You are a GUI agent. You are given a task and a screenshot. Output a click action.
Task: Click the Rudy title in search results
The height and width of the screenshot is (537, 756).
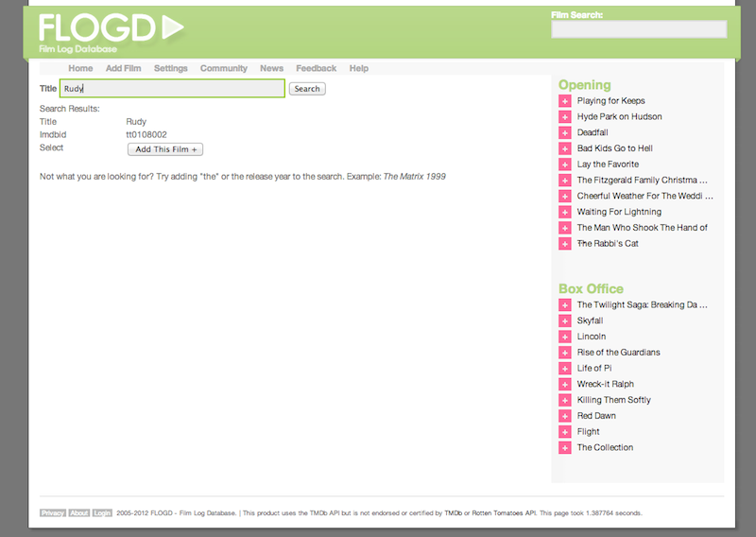click(136, 122)
